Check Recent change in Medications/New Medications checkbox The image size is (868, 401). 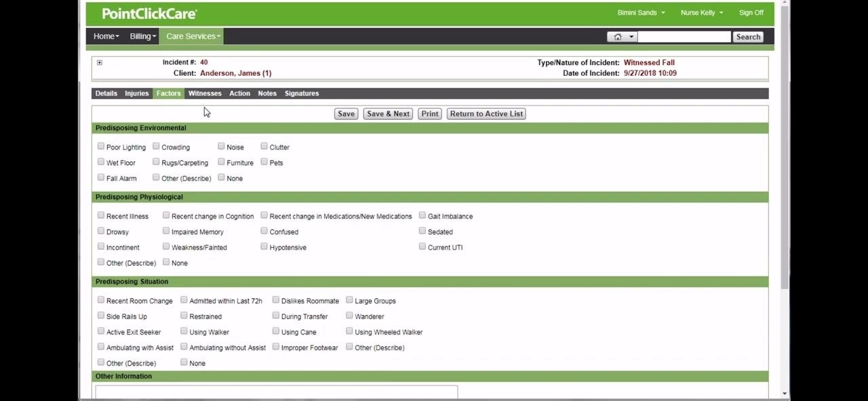click(264, 215)
